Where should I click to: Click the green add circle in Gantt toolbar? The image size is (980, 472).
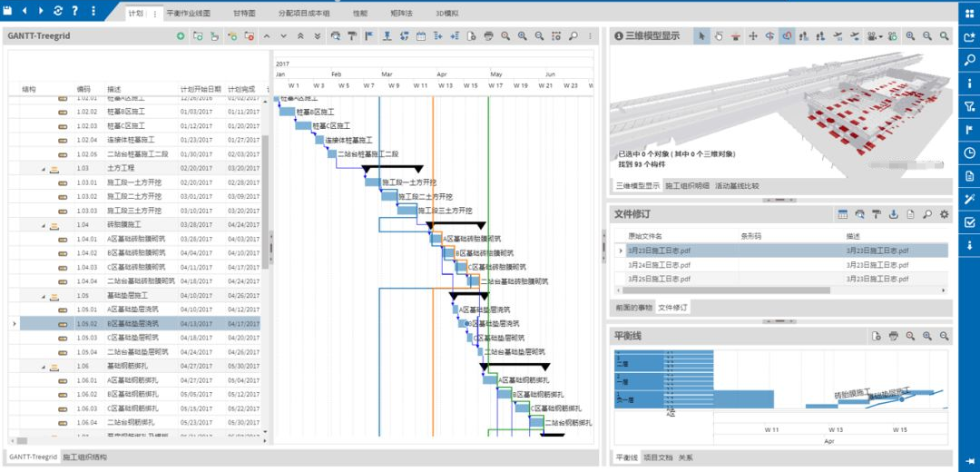pyautogui.click(x=181, y=36)
